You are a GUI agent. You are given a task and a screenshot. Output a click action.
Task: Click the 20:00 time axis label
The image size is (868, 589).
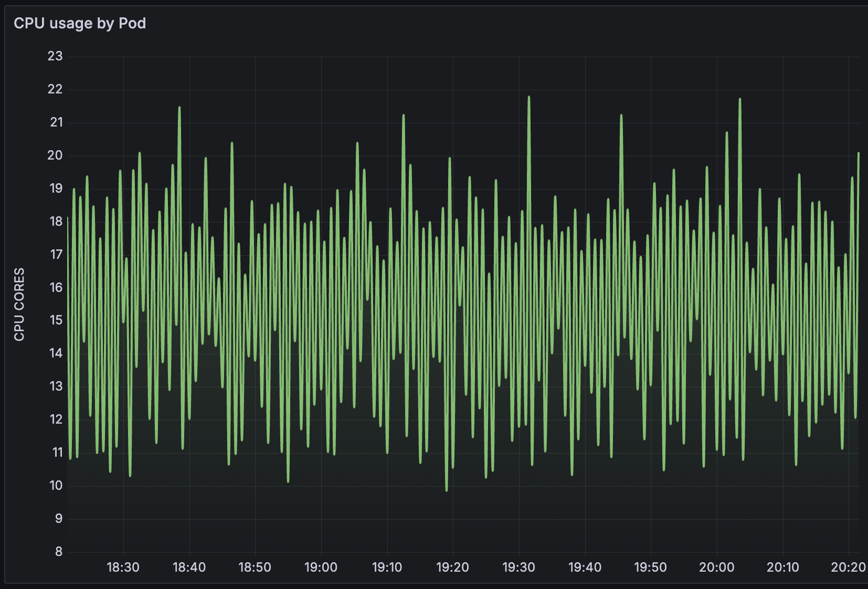tap(717, 567)
